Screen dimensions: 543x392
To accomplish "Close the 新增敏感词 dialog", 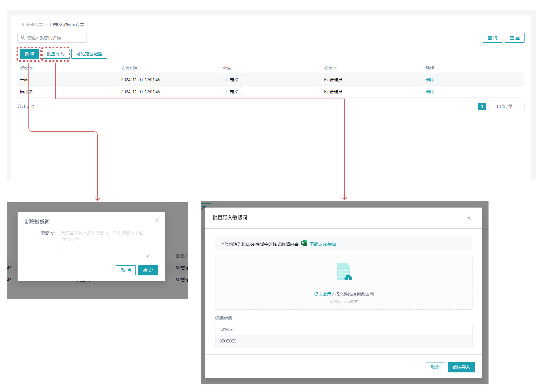I will 157,220.
